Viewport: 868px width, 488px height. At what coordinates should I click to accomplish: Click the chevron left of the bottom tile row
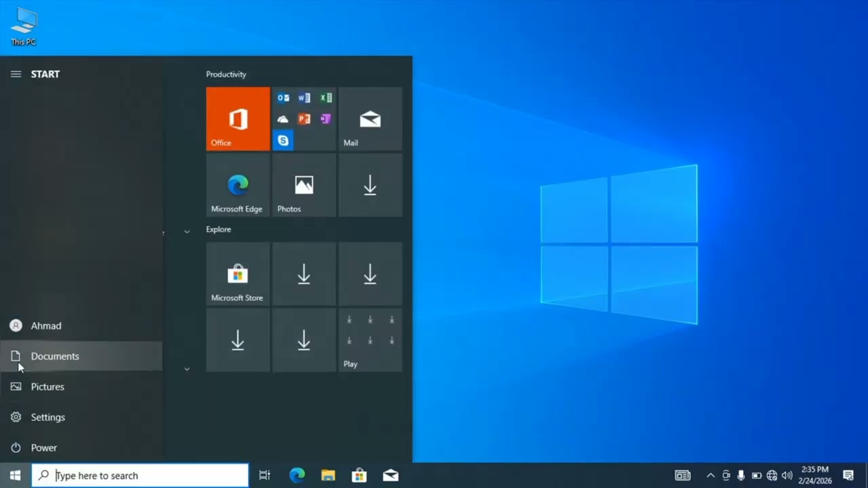[187, 369]
